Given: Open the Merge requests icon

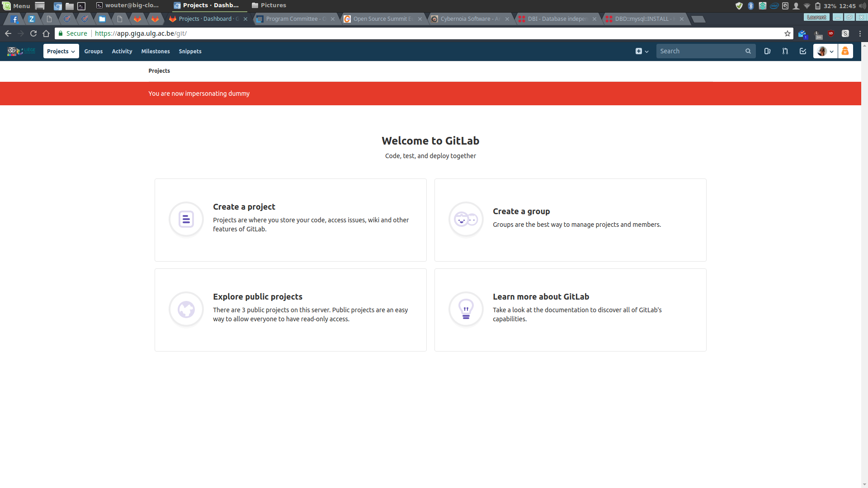Looking at the screenshot, I should [785, 51].
